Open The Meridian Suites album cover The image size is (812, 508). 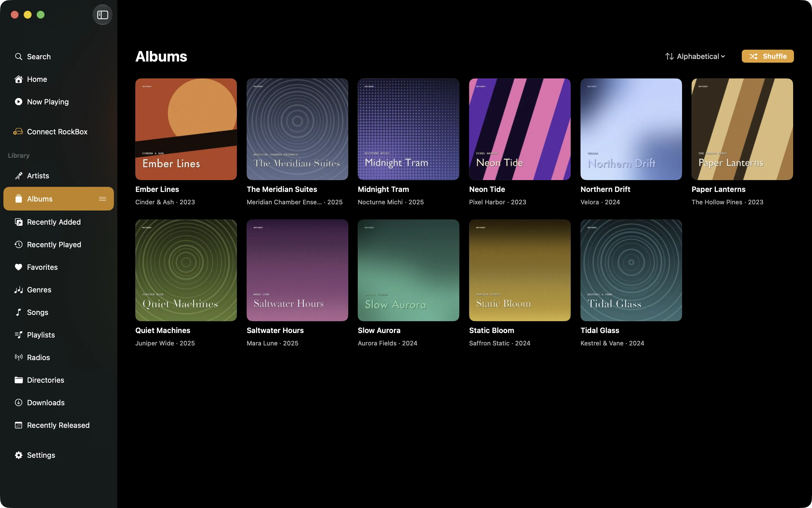click(297, 129)
